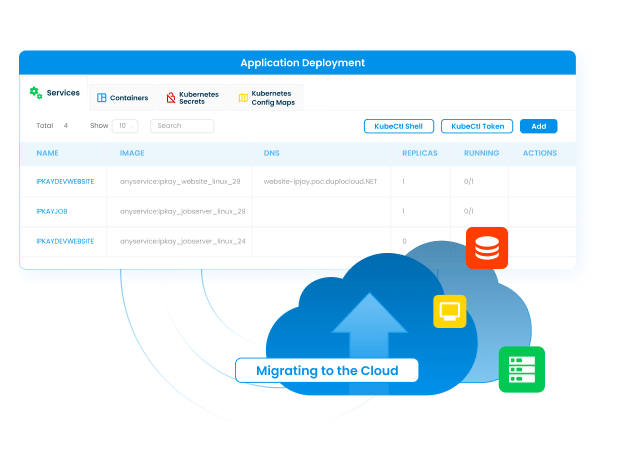This screenshot has height=450, width=620.
Task: Click the green gears icon beside Services
Action: (36, 93)
